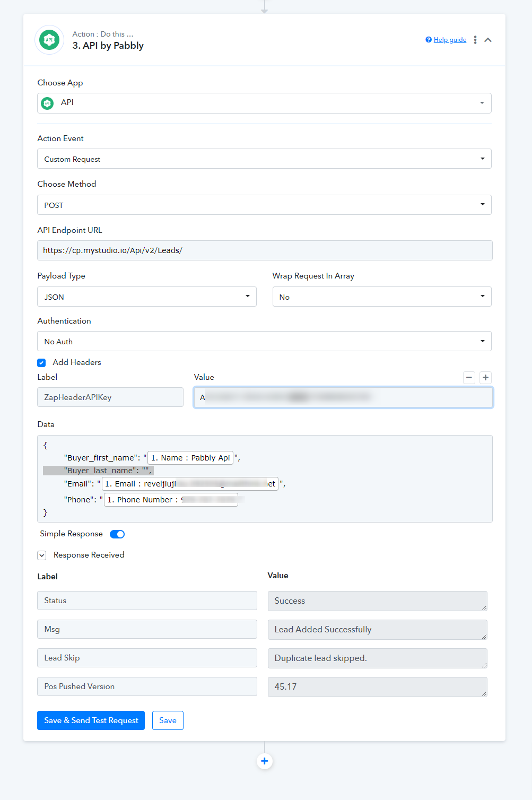Click the 45.17 value field

pyautogui.click(x=378, y=687)
